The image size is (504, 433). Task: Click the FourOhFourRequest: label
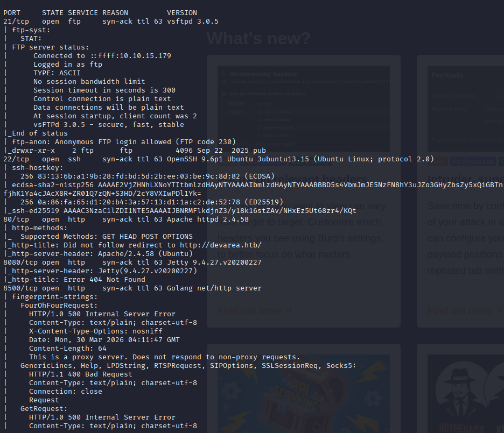point(59,306)
